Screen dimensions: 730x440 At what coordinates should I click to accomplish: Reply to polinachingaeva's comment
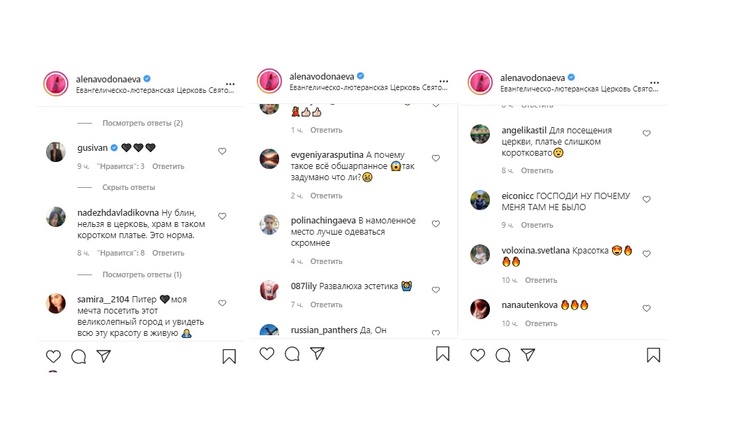coord(326,261)
